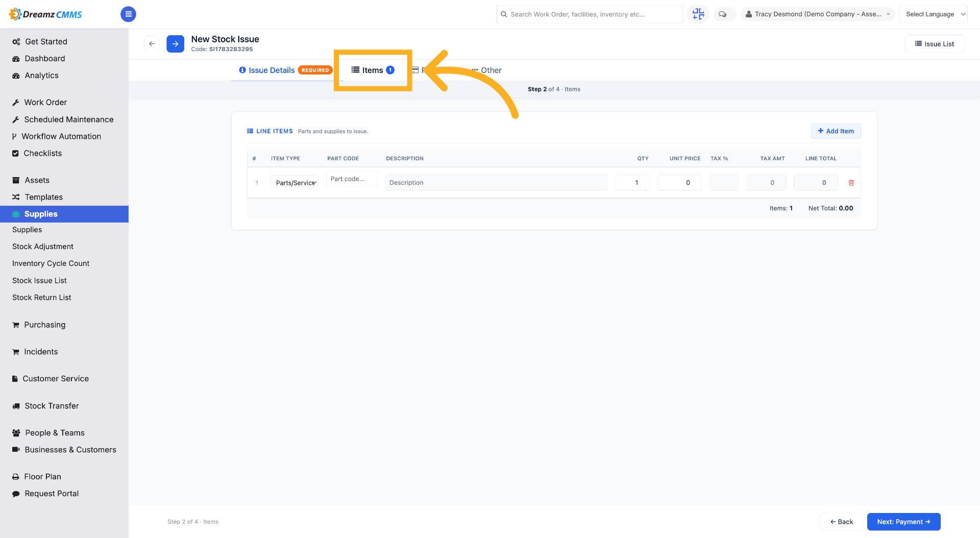Open the Select Language dropdown

[x=933, y=14]
